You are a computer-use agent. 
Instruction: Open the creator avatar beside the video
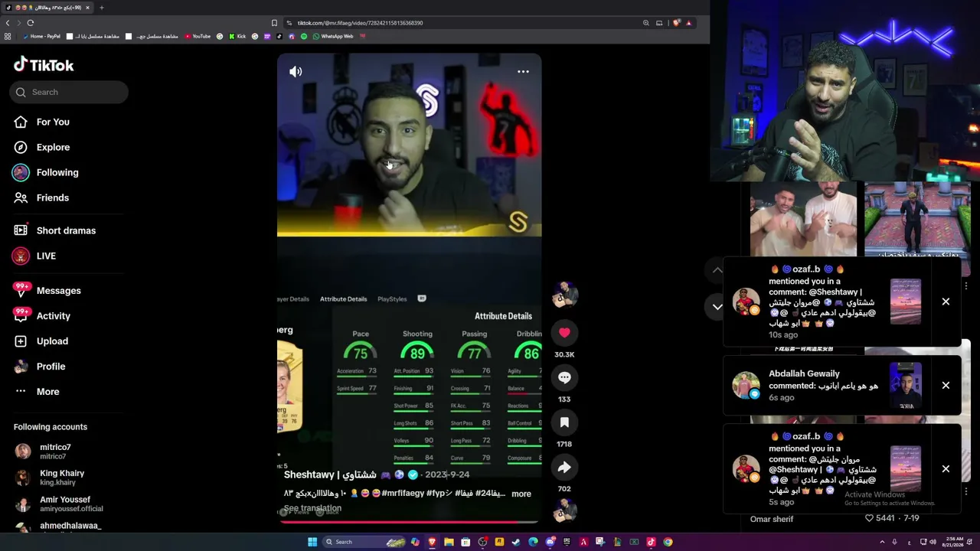[x=564, y=294]
